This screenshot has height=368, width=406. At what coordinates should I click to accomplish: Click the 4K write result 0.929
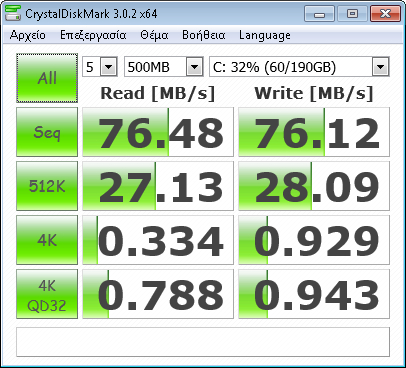[x=314, y=240]
